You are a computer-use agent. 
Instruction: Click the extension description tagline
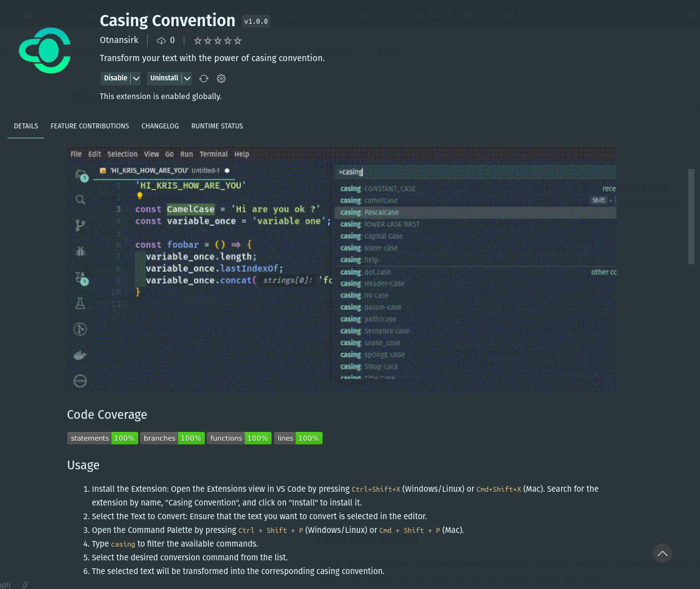[212, 58]
